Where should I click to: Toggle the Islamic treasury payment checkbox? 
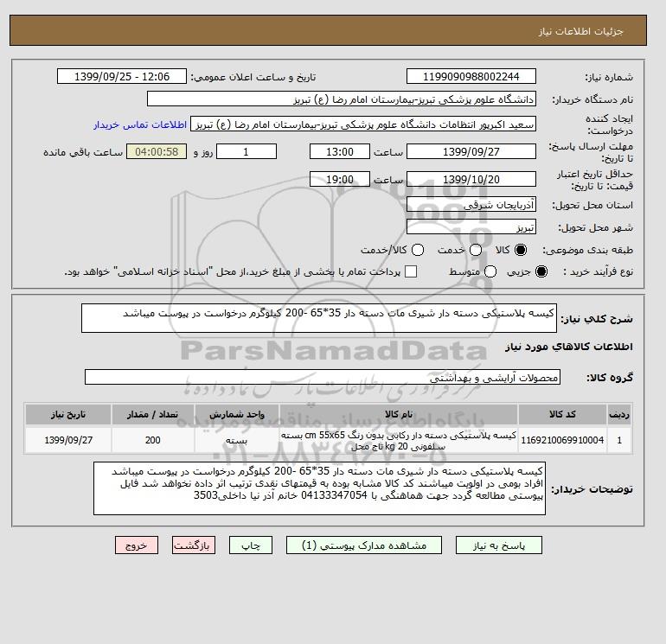coord(411,271)
